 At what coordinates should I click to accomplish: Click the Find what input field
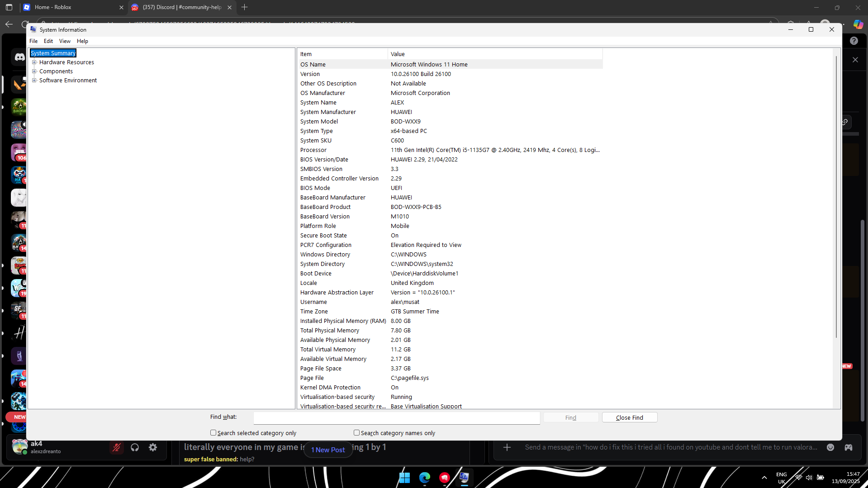pyautogui.click(x=397, y=418)
